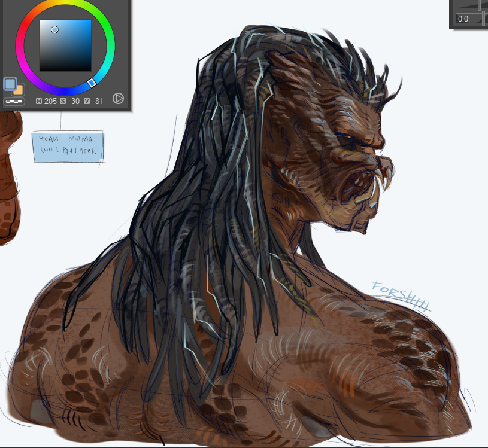The image size is (488, 448).
Task: Click the S label icon
Action: coord(63,101)
